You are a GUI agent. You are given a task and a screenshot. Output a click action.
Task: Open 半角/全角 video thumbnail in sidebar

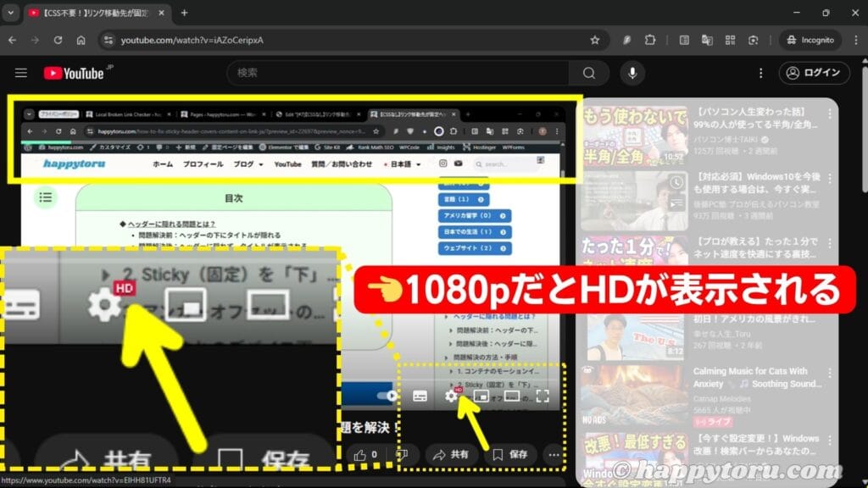pyautogui.click(x=634, y=136)
